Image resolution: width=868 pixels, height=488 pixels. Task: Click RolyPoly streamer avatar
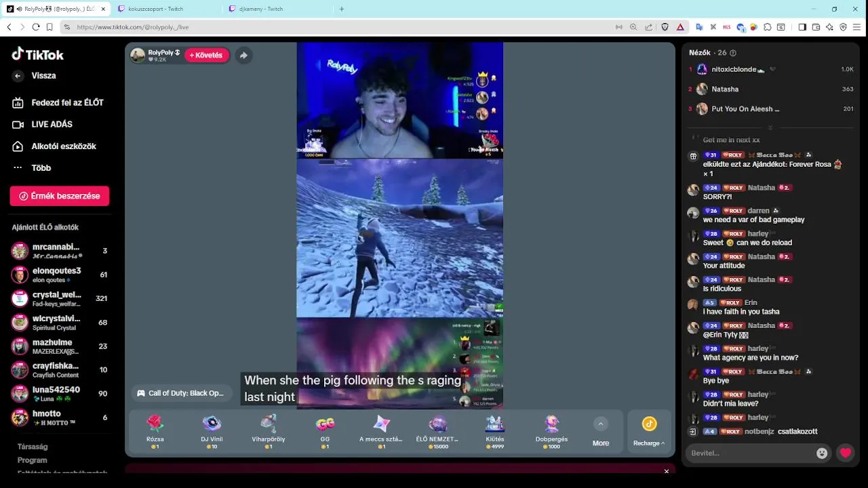pyautogui.click(x=138, y=55)
